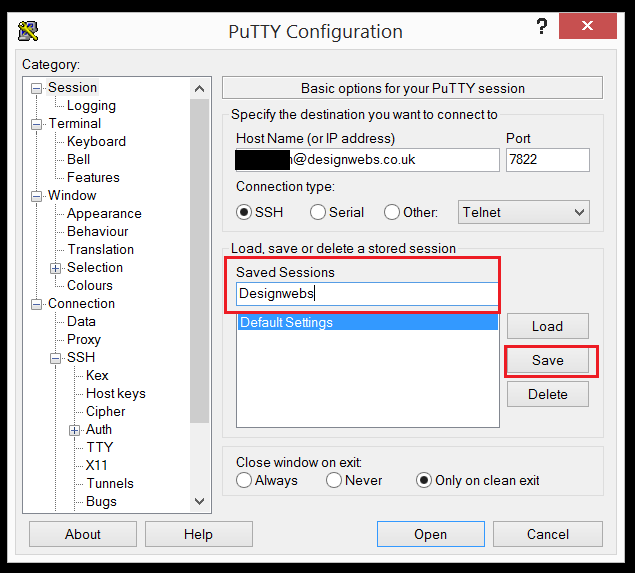Open the Telnet connection type dropdown
This screenshot has width=635, height=573.
524,212
